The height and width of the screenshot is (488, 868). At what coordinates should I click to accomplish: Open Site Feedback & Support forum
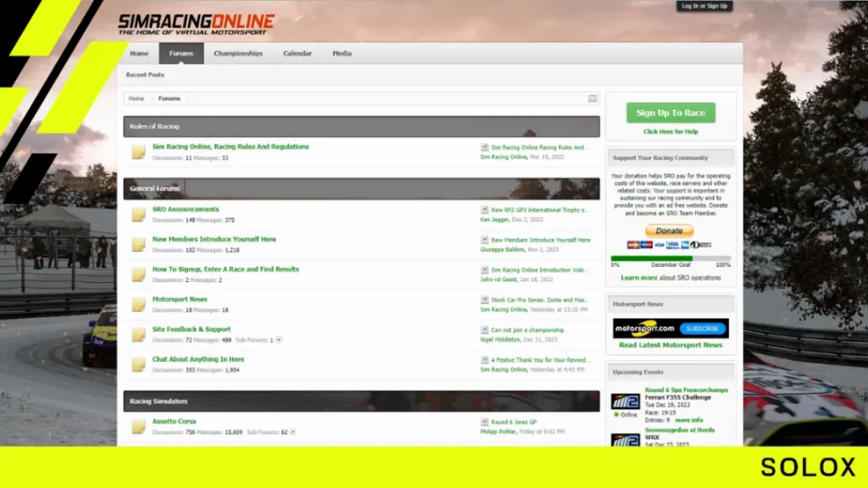[x=191, y=329]
